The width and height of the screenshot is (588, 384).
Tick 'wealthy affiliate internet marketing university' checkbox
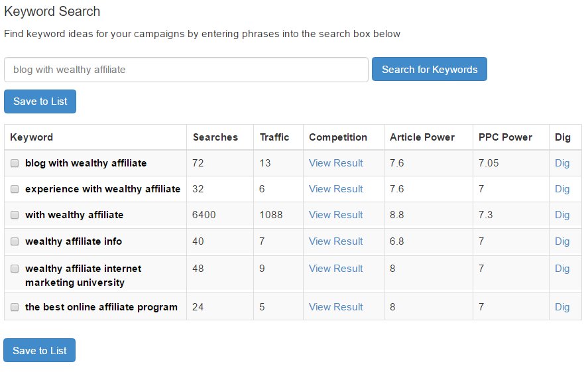15,269
